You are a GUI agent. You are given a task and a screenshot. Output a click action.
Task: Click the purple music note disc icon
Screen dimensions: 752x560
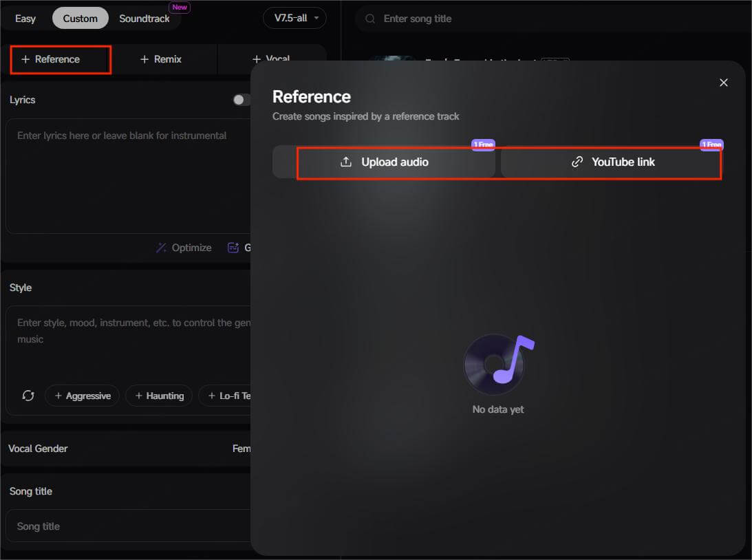(498, 364)
